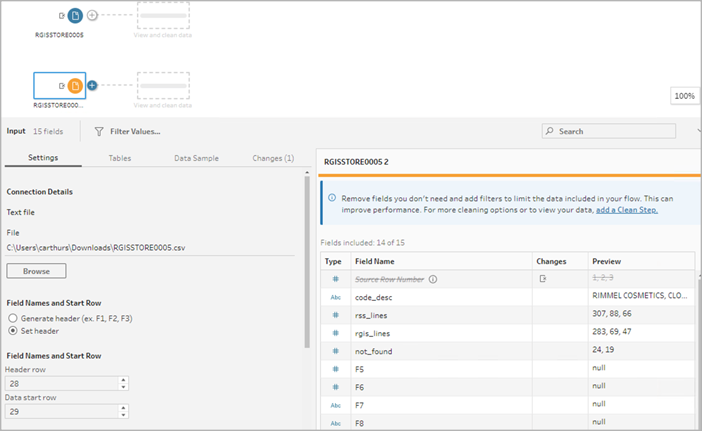Click the blue RGISSTORE0005 input step icon
Image resolution: width=702 pixels, height=431 pixels.
click(x=75, y=16)
